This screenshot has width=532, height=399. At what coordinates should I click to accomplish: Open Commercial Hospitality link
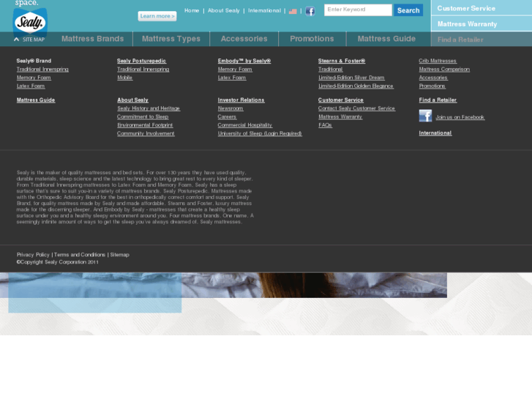[x=245, y=125]
